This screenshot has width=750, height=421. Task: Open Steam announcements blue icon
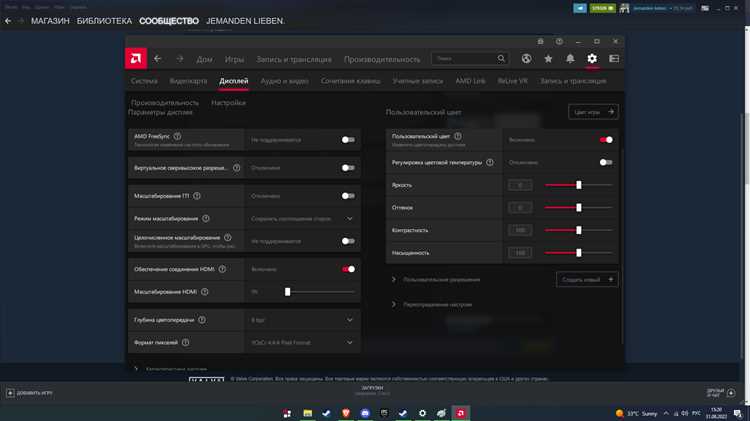[x=580, y=8]
